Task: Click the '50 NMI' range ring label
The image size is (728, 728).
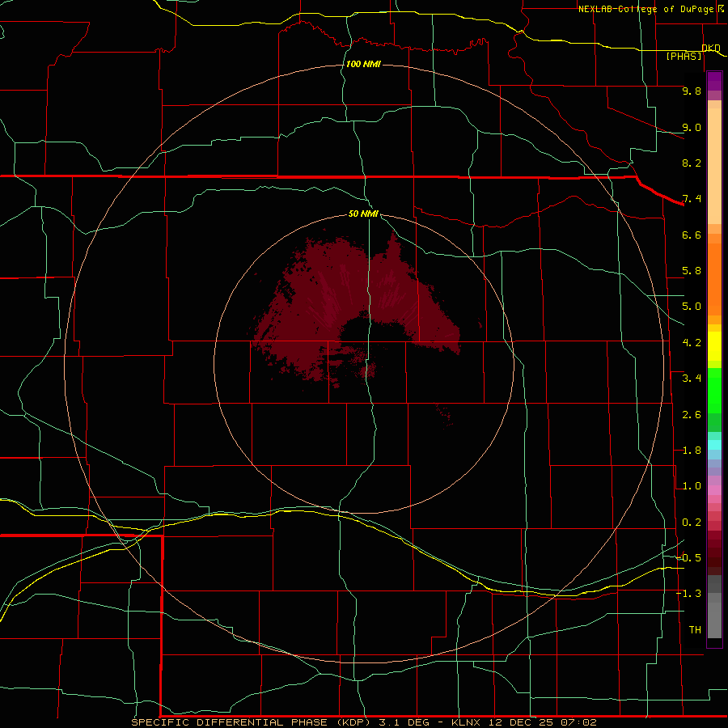Action: 363,214
